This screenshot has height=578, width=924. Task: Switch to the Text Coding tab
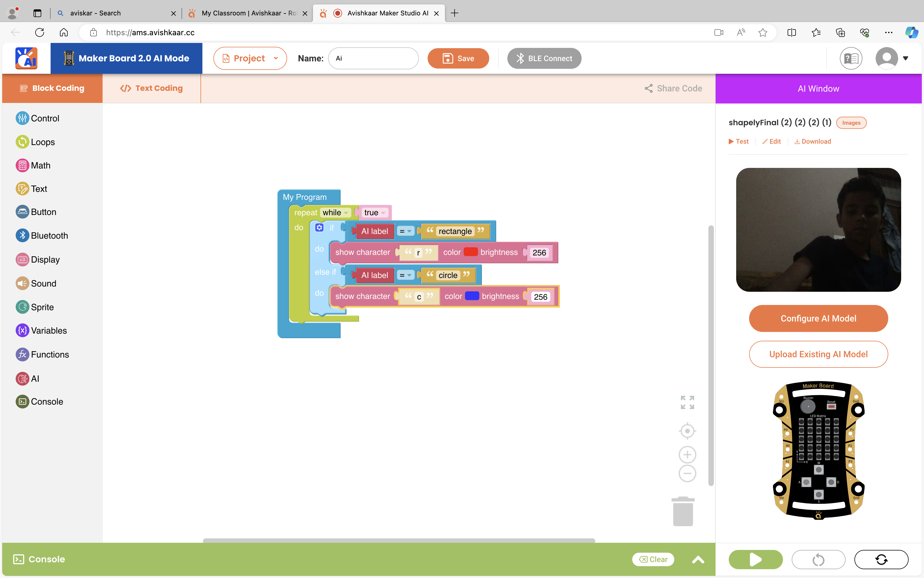(152, 88)
